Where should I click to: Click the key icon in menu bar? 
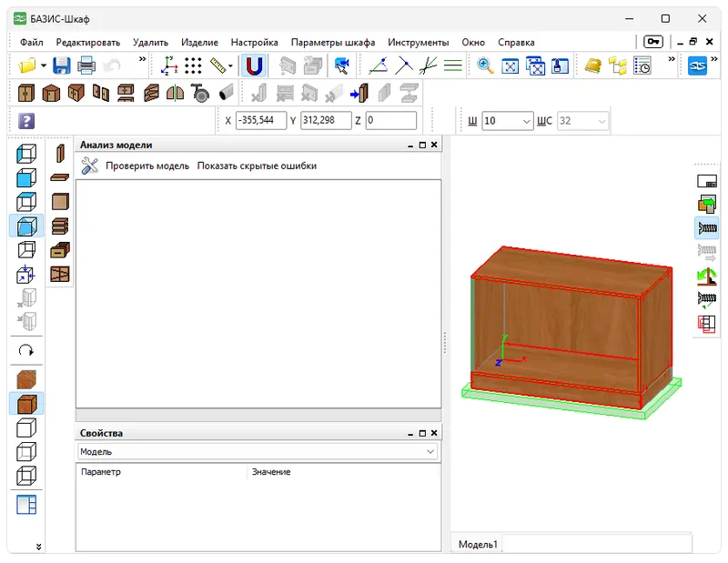click(653, 42)
